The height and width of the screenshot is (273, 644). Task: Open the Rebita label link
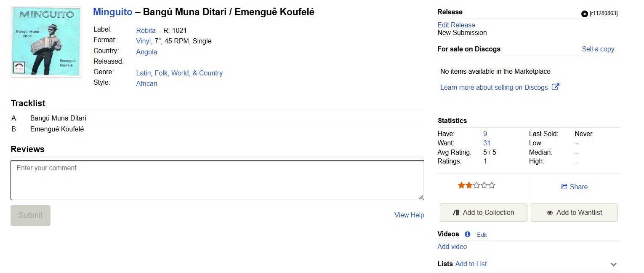point(146,30)
